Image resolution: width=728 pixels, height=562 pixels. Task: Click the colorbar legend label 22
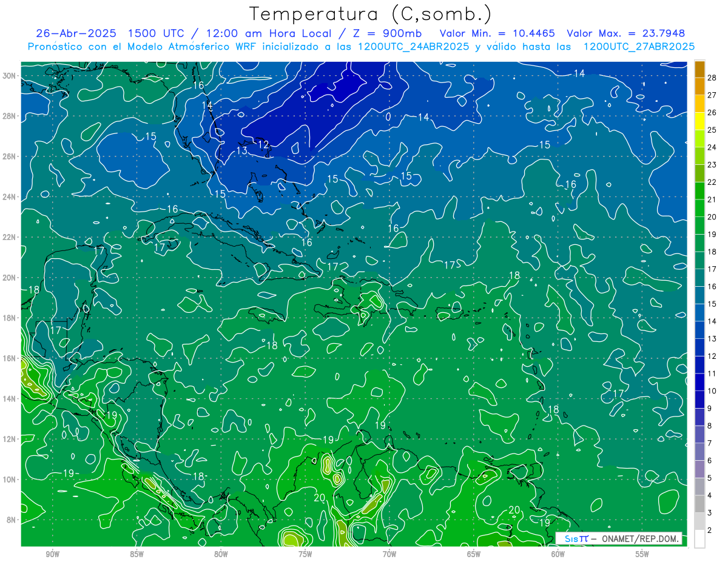(712, 182)
